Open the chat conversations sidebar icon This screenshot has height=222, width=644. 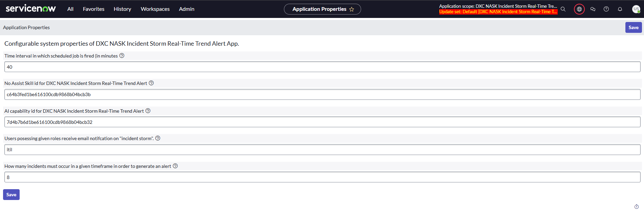click(x=593, y=9)
